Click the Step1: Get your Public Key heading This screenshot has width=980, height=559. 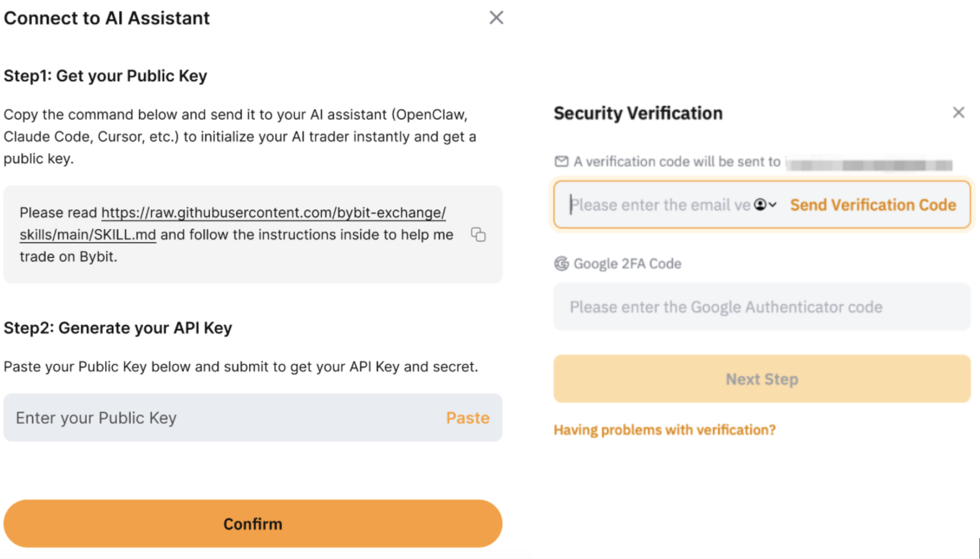[106, 76]
